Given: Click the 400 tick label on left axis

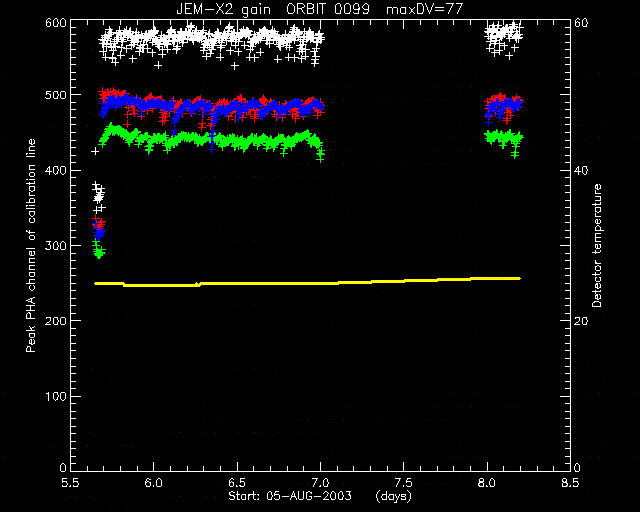Looking at the screenshot, I should tap(55, 170).
